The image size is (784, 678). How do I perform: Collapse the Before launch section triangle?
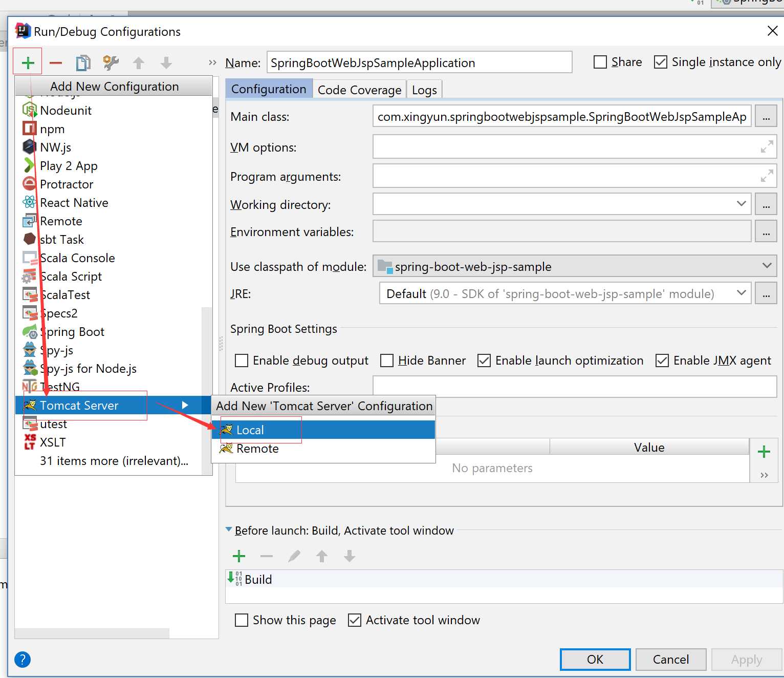(x=229, y=530)
